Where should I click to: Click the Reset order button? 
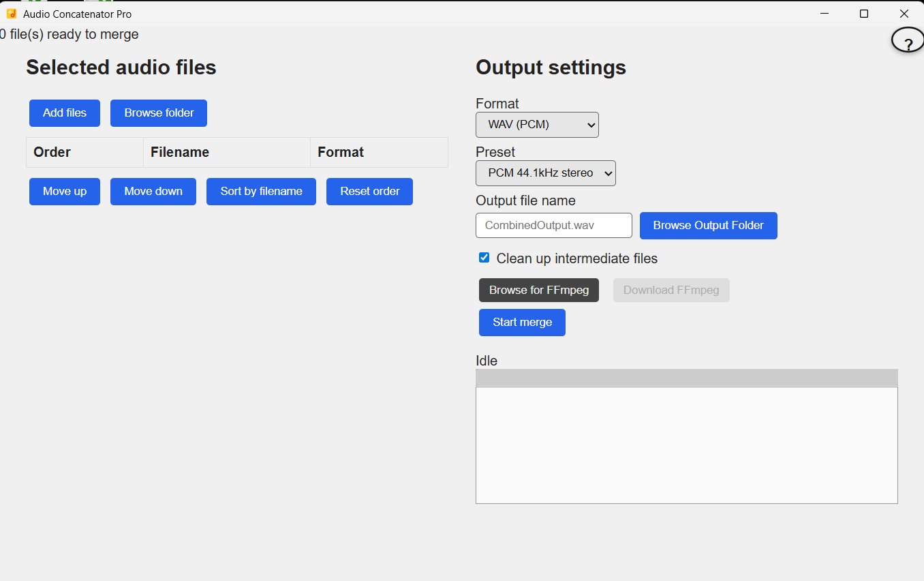(369, 192)
